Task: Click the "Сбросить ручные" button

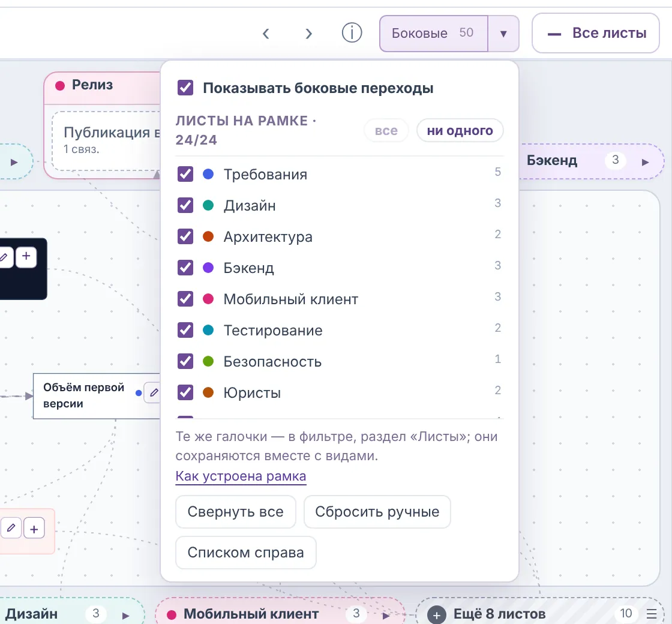Action: (377, 512)
